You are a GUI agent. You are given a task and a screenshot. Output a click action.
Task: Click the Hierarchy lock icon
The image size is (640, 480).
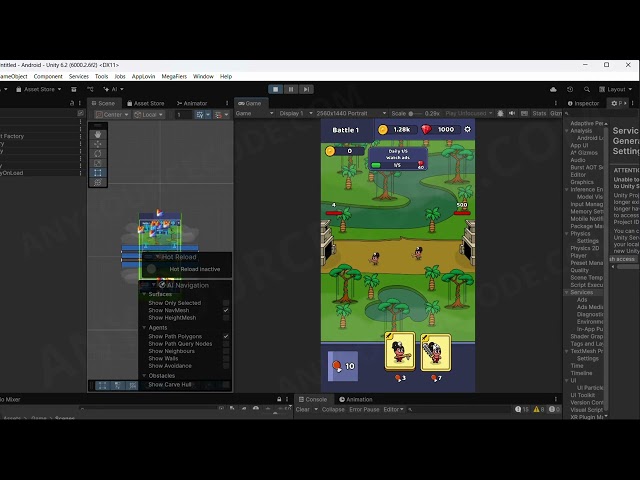coord(72,103)
